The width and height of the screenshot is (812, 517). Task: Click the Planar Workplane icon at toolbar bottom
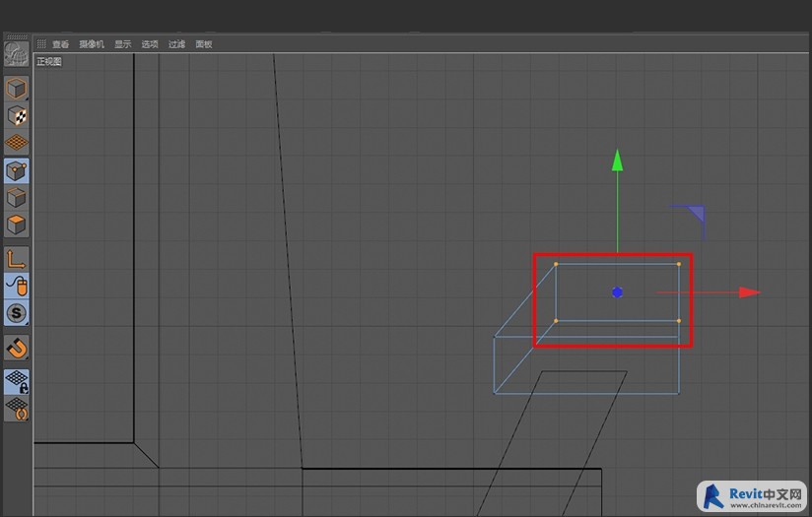[x=16, y=409]
